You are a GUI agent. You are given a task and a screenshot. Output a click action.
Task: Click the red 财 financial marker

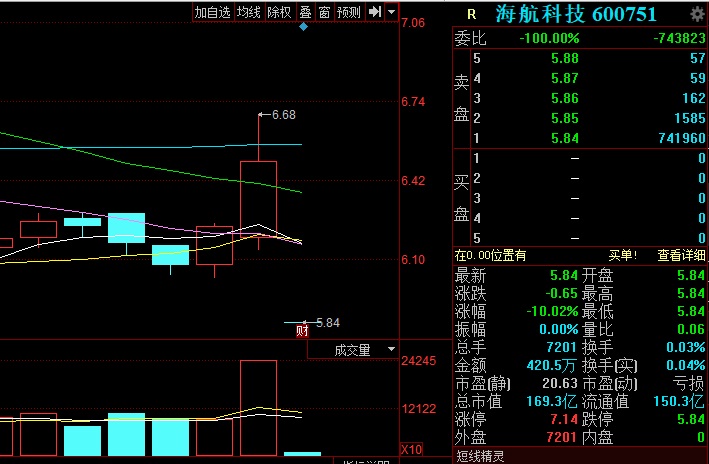click(302, 331)
